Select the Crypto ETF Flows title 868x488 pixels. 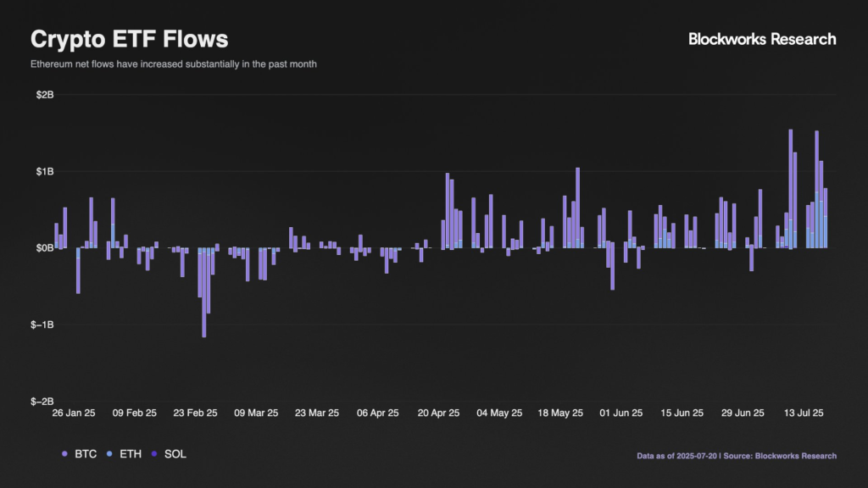(129, 39)
